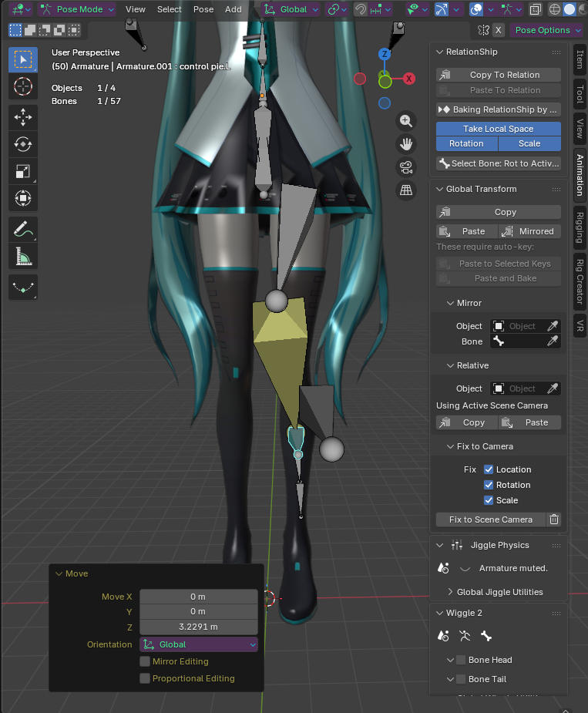The image size is (588, 713).
Task: Click Object eyedropper under Mirror
Action: pos(553,326)
